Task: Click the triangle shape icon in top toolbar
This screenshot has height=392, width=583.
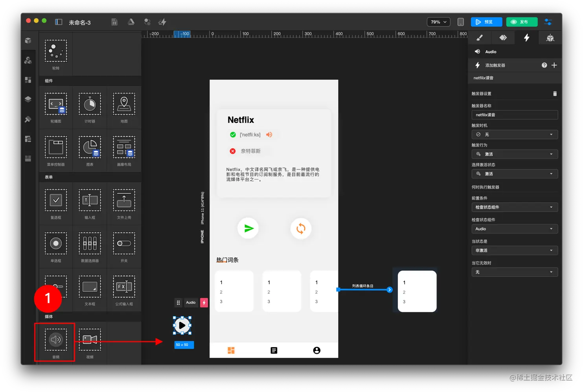Action: click(131, 22)
